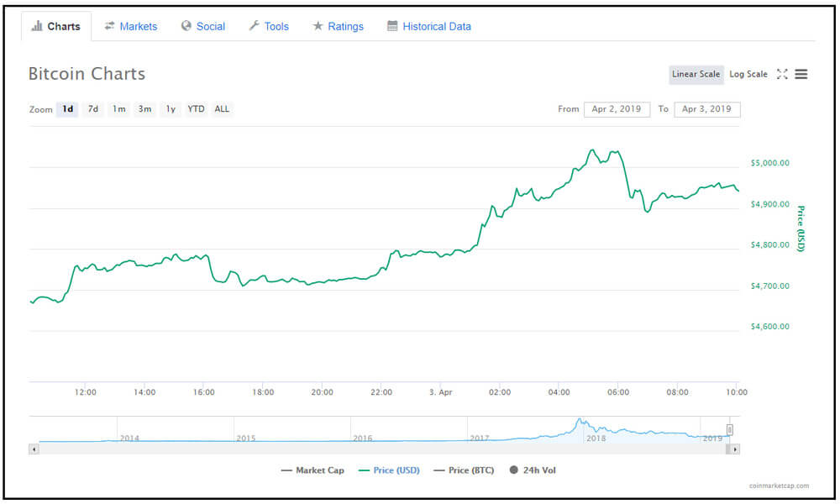Viewport: 840px width, 504px height.
Task: Open the To date field
Action: 706,109
